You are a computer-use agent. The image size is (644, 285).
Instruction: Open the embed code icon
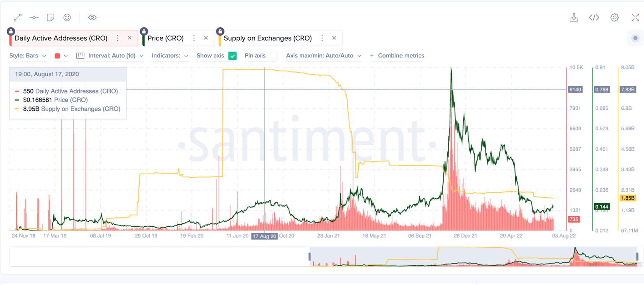tap(594, 17)
